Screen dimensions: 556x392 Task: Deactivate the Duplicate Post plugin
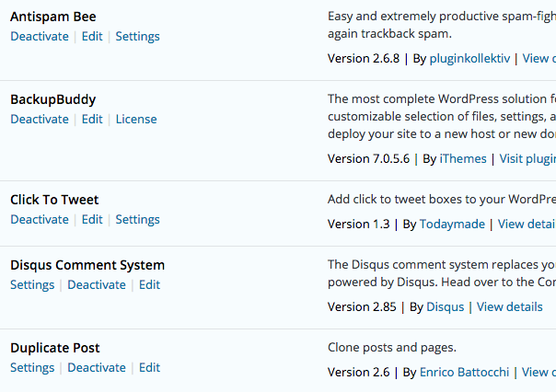point(97,368)
